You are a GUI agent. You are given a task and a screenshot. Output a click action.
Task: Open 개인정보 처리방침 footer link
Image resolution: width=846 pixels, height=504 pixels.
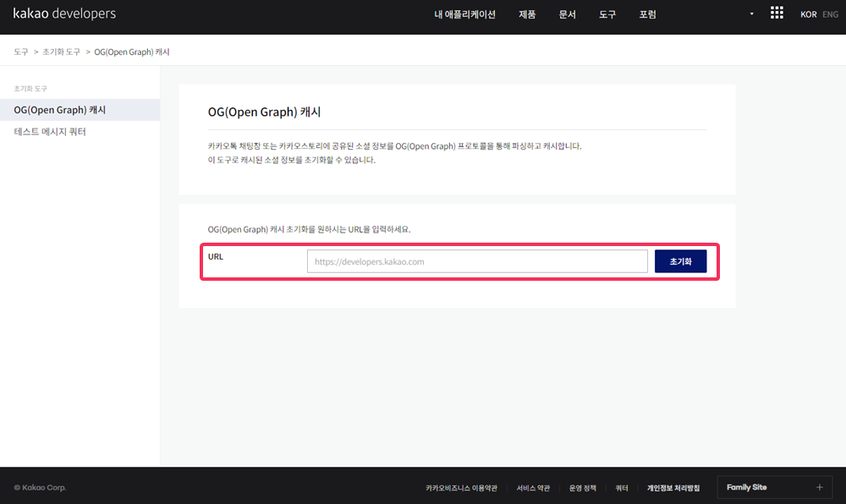(673, 488)
